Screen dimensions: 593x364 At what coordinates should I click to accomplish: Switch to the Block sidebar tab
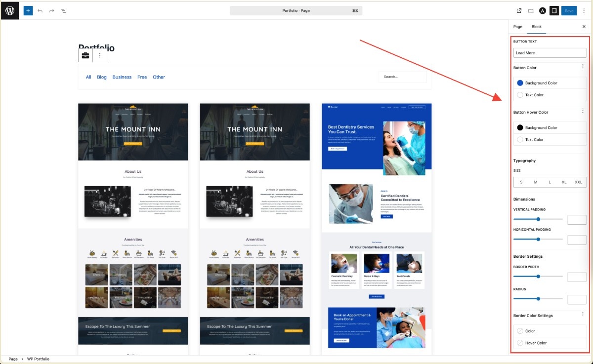[537, 27]
